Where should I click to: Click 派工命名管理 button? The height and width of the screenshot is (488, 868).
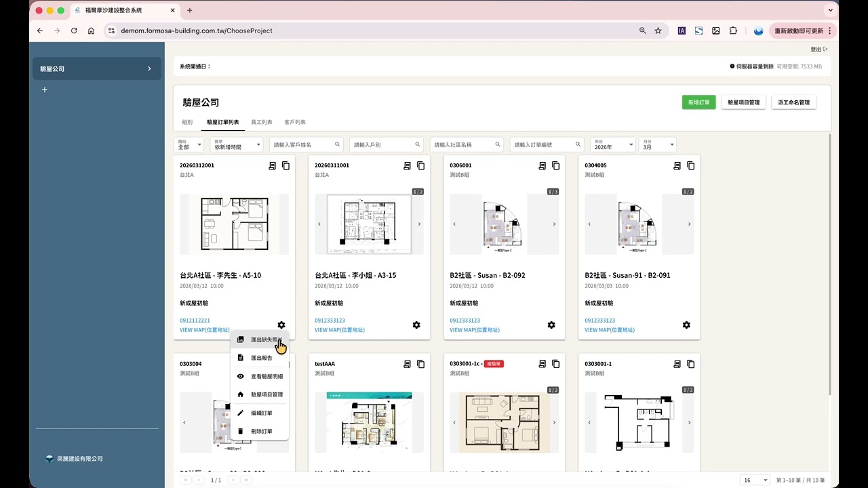(794, 102)
